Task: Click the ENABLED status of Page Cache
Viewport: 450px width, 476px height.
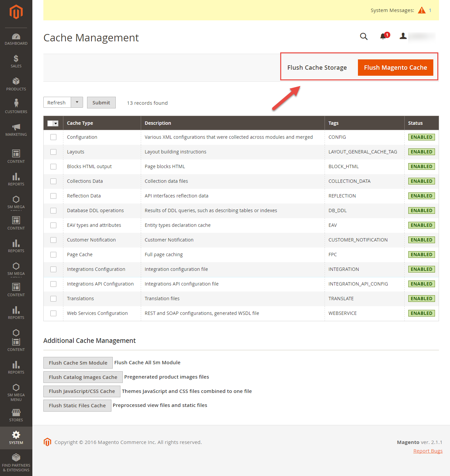Action: (422, 255)
